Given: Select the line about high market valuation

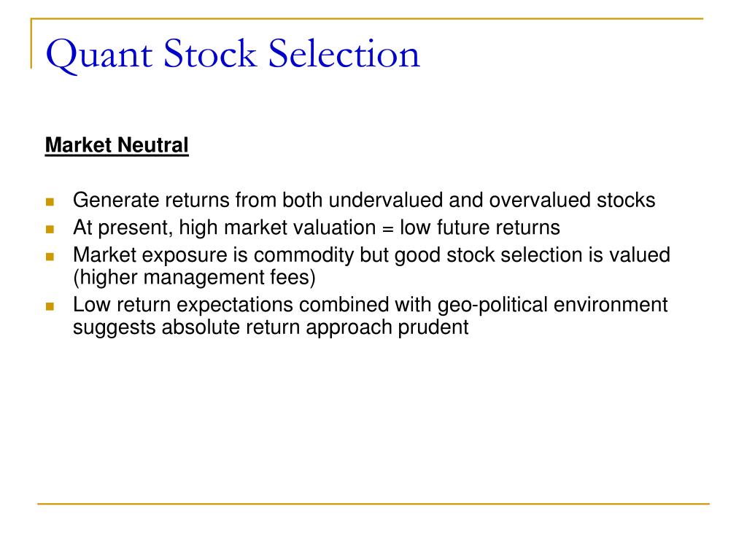Looking at the screenshot, I should coord(317,228).
